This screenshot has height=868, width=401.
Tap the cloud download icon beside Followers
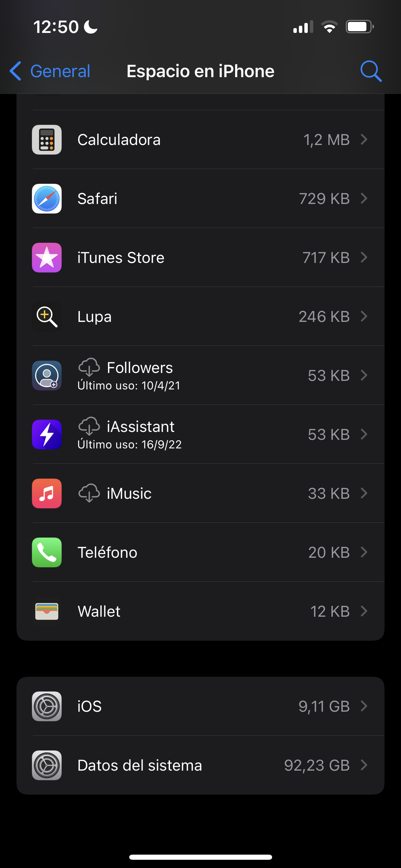[89, 367]
